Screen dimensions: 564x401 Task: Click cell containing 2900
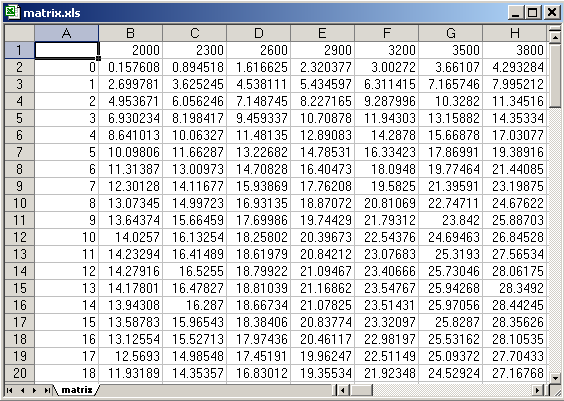click(x=323, y=50)
